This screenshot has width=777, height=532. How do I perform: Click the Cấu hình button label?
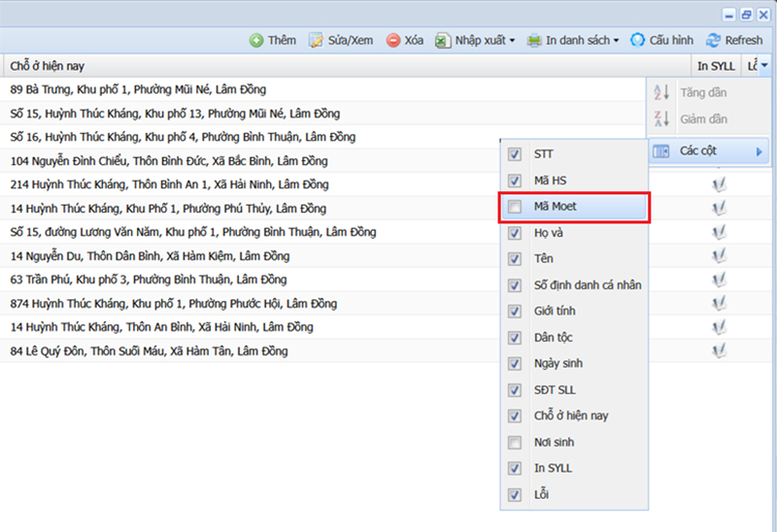pos(671,41)
